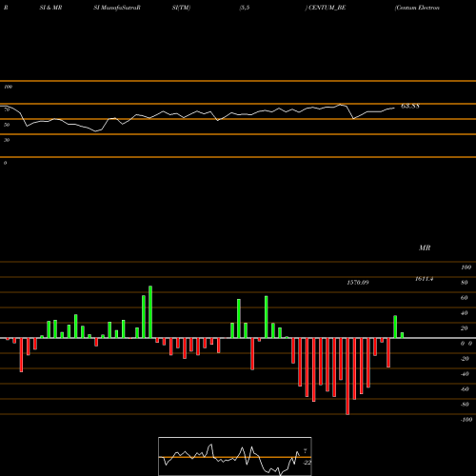Image resolution: width=476 pixels, height=476 pixels.
Task: Click the '(Centum Electron' company name text
Action: [417, 8]
